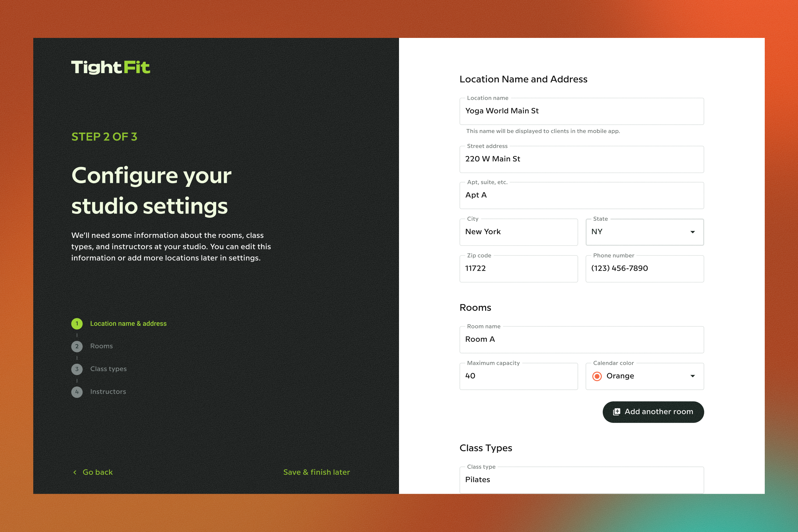Click the step 3 circle icon
Viewport: 798px width, 532px height.
tap(77, 369)
